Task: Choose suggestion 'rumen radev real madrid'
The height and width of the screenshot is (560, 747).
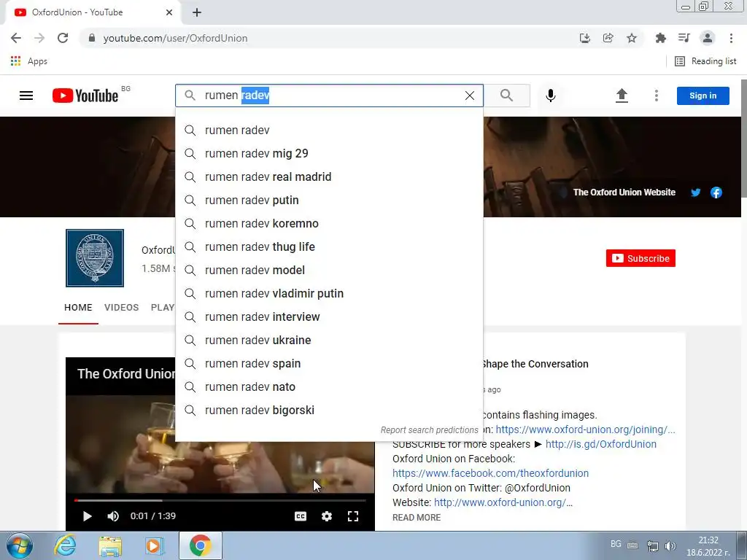Action: click(329, 176)
